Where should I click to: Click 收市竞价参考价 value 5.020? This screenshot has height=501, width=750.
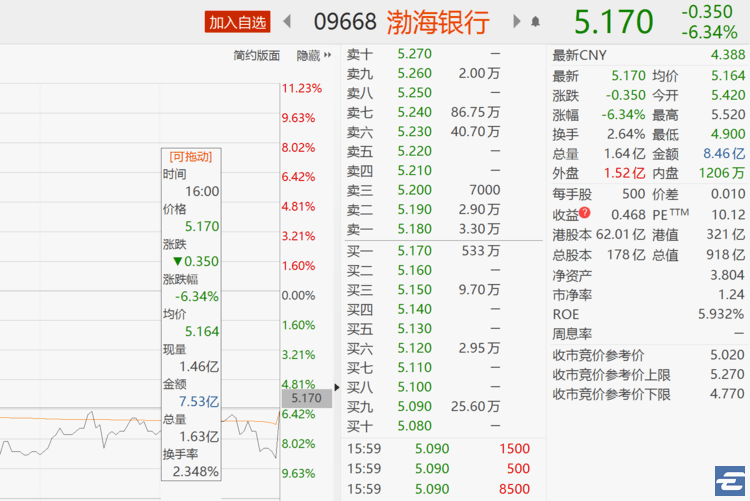[727, 355]
